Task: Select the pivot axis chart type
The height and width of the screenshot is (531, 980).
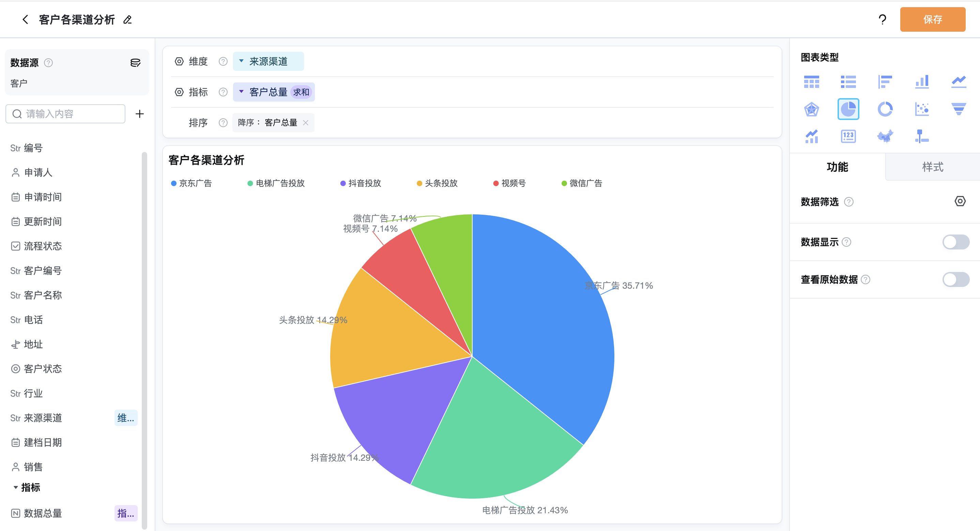Action: click(922, 136)
